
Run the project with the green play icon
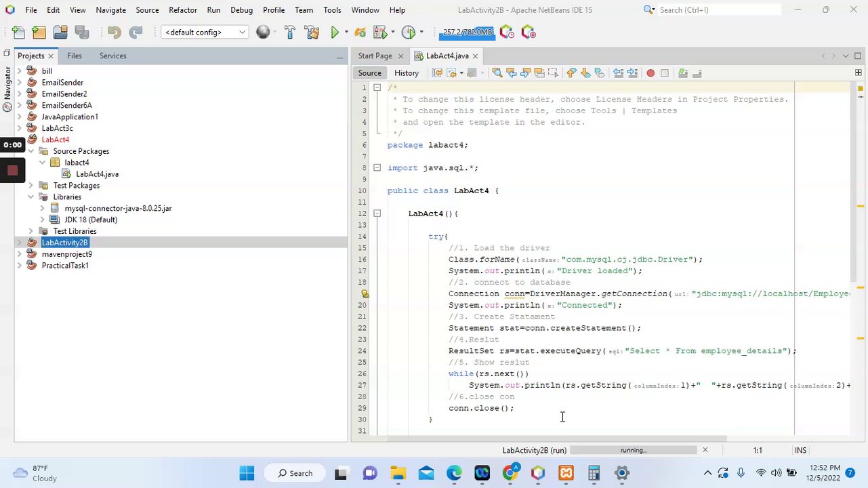pos(335,33)
